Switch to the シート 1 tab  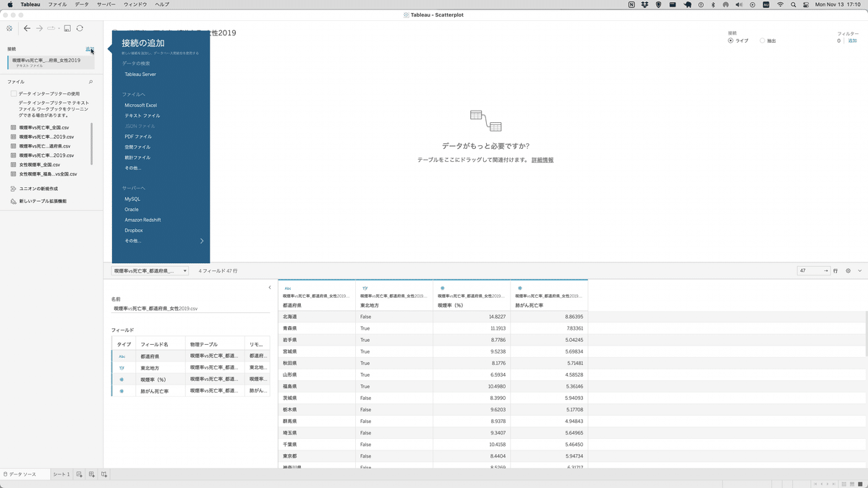click(x=61, y=474)
